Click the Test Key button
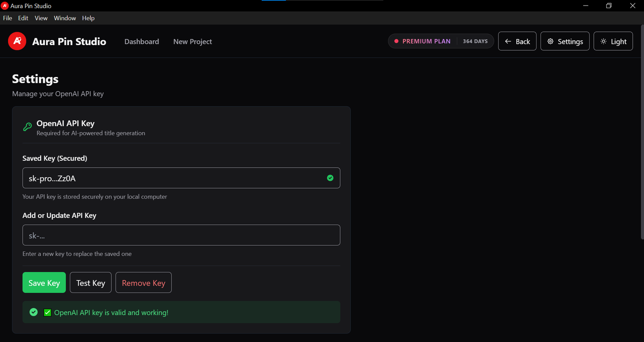644x342 pixels. click(x=91, y=283)
